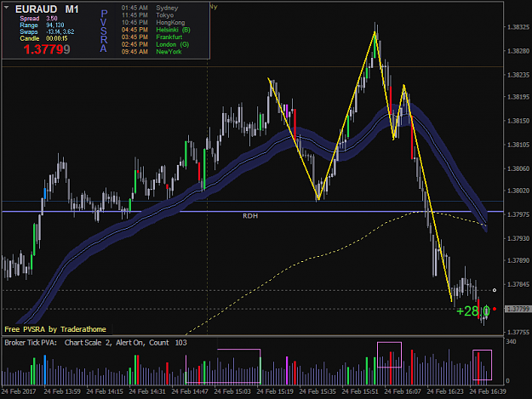The width and height of the screenshot is (532, 399).
Task: Click time axis label 24 Feb 15:19
Action: pos(275,391)
